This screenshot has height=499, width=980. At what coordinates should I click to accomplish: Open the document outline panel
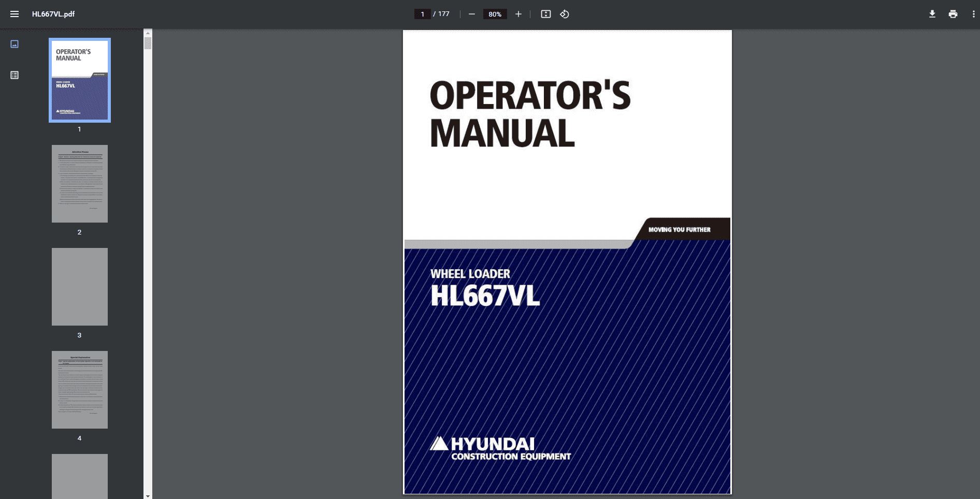coord(15,75)
